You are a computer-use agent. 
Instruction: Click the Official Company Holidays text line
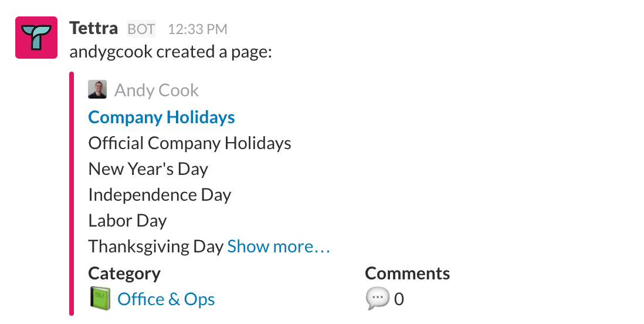190,143
